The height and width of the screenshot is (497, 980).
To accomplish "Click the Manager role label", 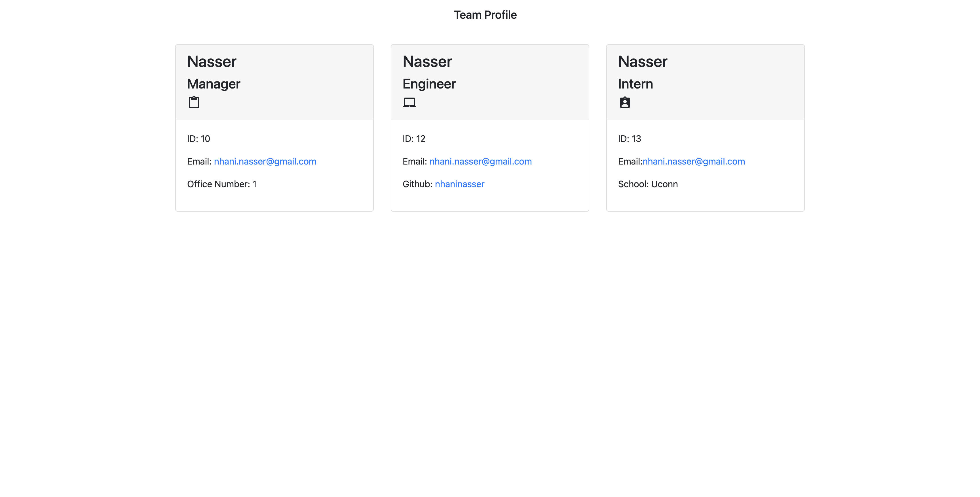I will pyautogui.click(x=214, y=84).
